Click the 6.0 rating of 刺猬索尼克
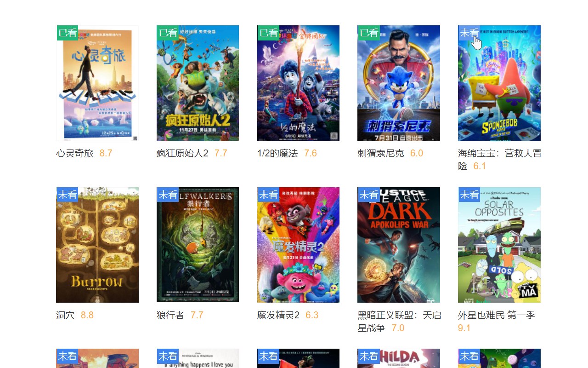 417,153
